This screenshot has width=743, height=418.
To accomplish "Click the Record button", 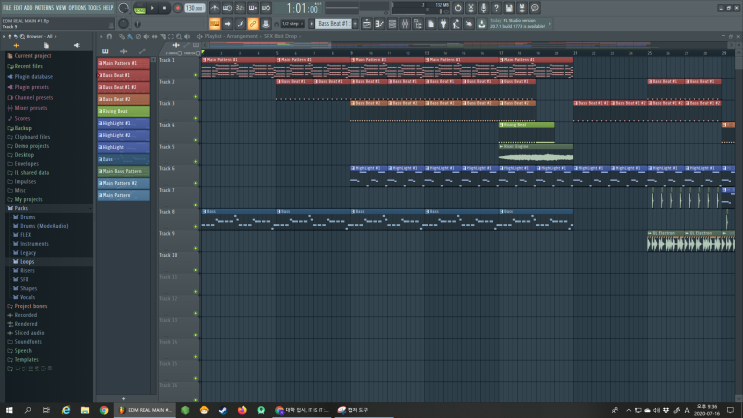I will pyautogui.click(x=178, y=8).
